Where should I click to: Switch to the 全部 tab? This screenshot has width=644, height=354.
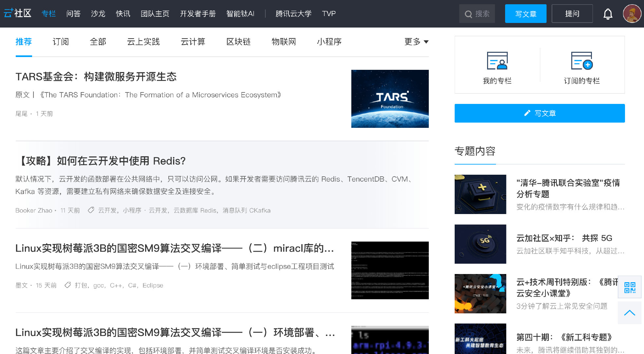click(x=98, y=42)
